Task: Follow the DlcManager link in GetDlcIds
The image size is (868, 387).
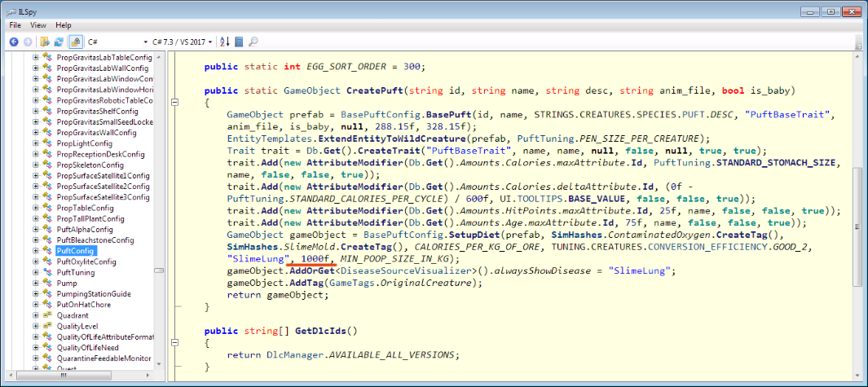Action: (295, 354)
